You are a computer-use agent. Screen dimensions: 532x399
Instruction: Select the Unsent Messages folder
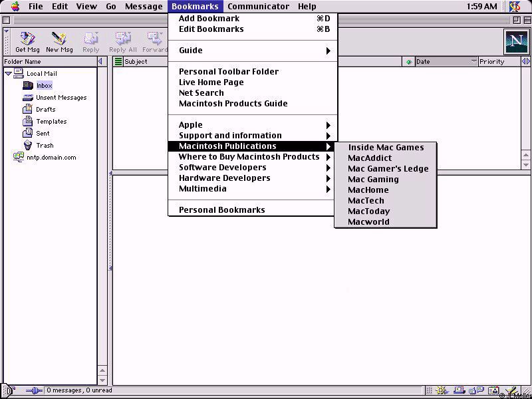click(x=61, y=98)
